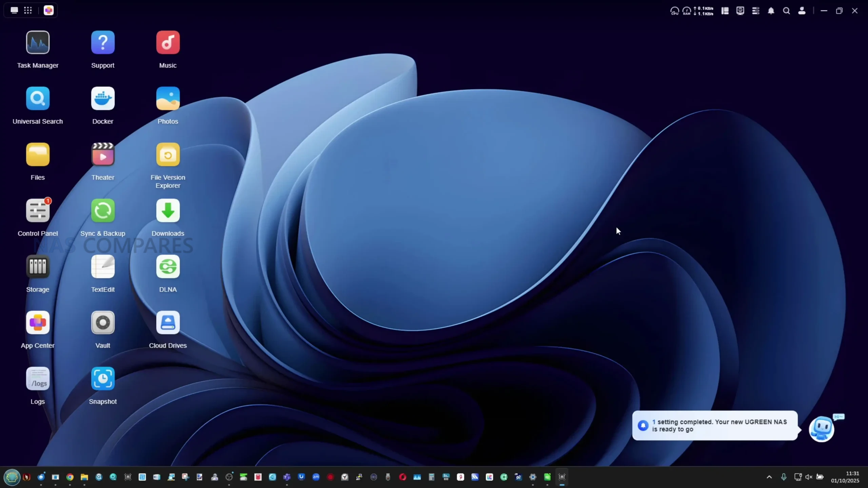Click the show desktop icon top-left
868x488 pixels.
[14, 10]
